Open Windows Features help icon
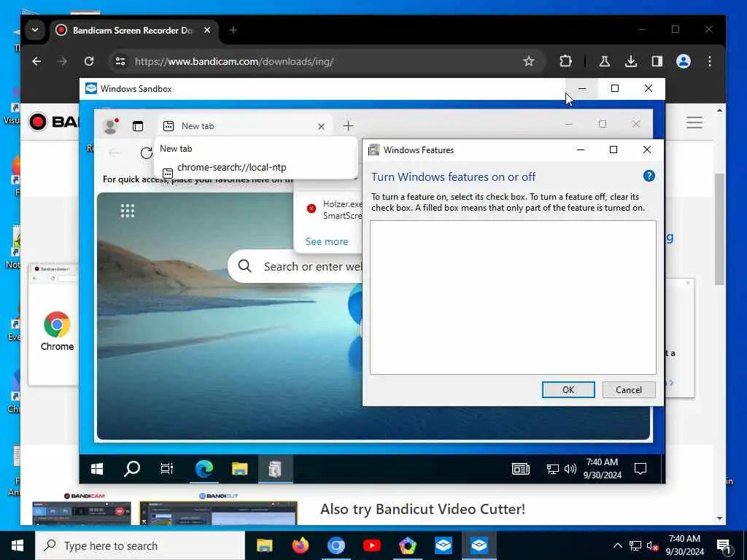The image size is (747, 560). (x=649, y=176)
